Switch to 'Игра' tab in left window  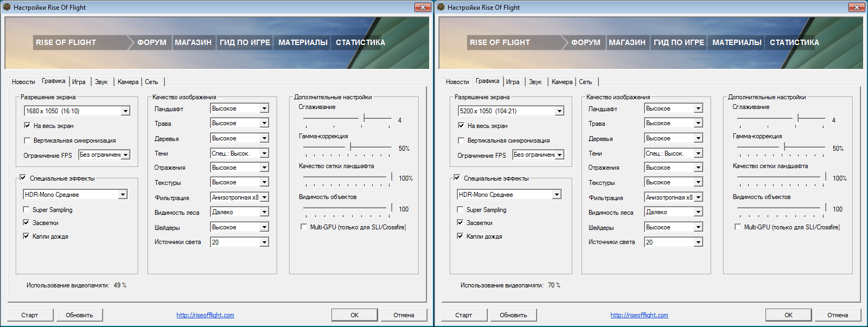click(79, 82)
